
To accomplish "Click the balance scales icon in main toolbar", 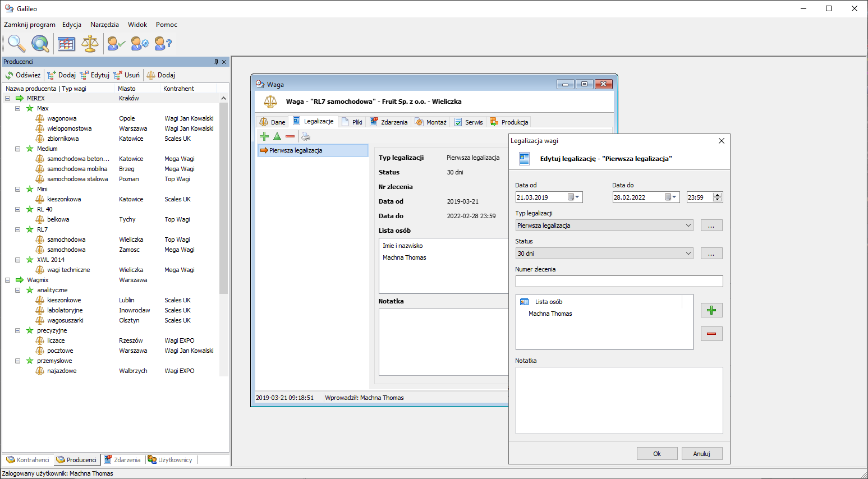I will (x=90, y=43).
